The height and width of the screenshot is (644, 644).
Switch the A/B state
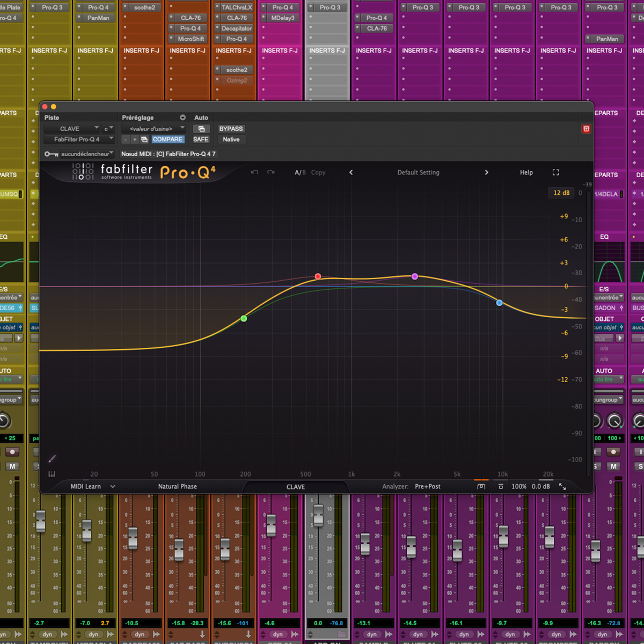pyautogui.click(x=300, y=172)
